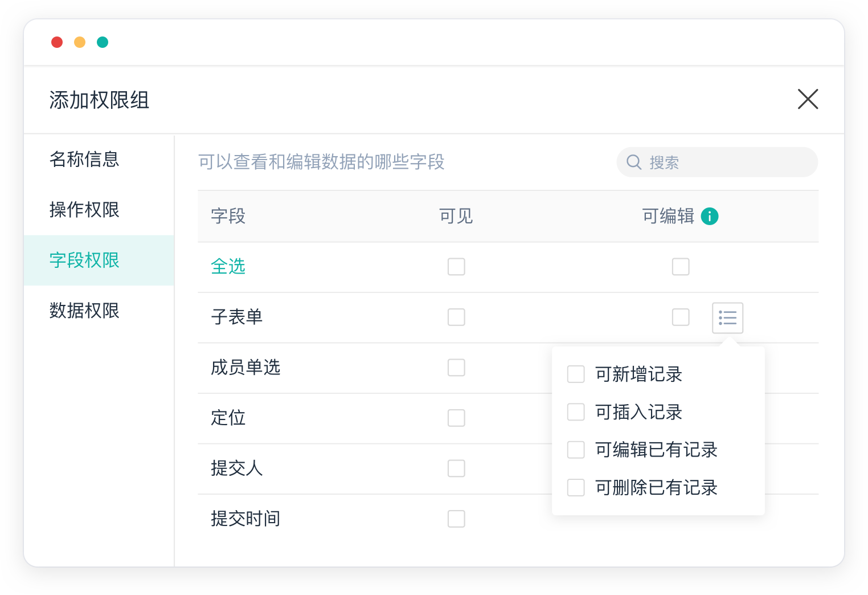Viewport: 868px width, 595px height.
Task: Go to the 数据权限 tab
Action: tap(84, 311)
